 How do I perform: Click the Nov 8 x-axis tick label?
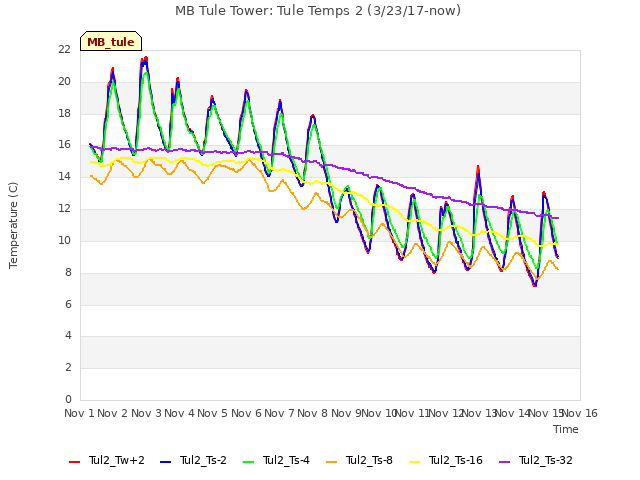click(x=312, y=413)
